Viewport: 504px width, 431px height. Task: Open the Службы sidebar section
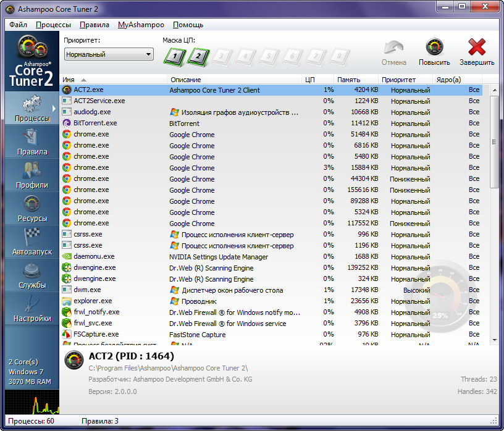[32, 275]
